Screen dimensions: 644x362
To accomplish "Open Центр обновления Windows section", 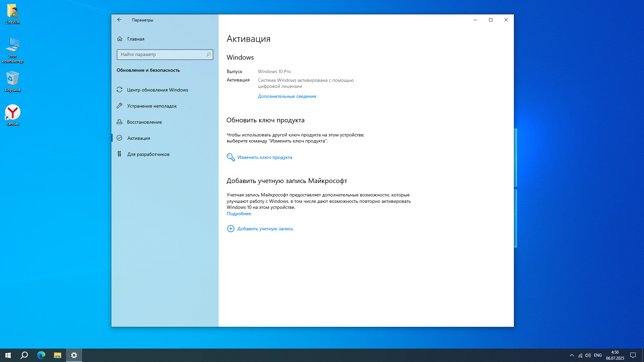I will click(157, 90).
